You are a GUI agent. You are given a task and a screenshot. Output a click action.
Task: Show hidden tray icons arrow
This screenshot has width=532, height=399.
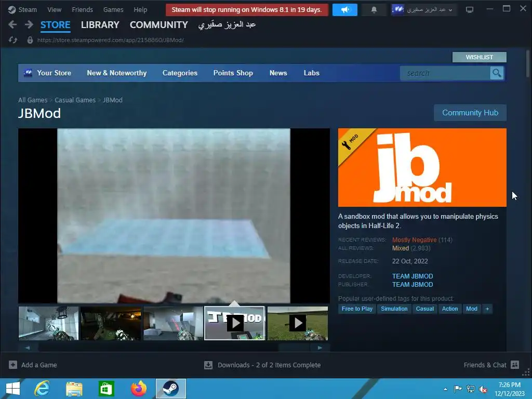[445, 389]
